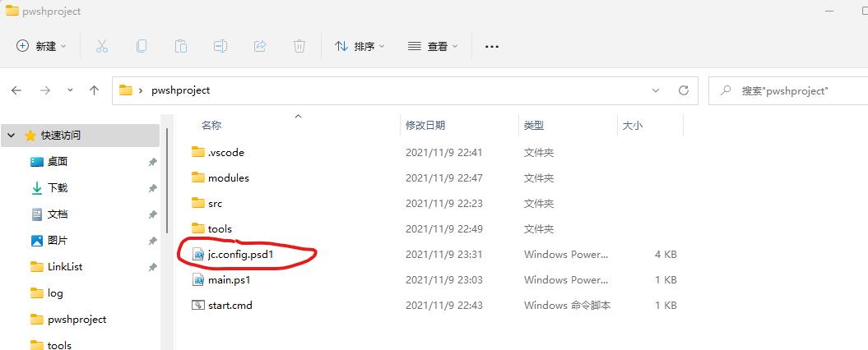Click the 4 KB size cell
The height and width of the screenshot is (350, 868).
coord(666,255)
